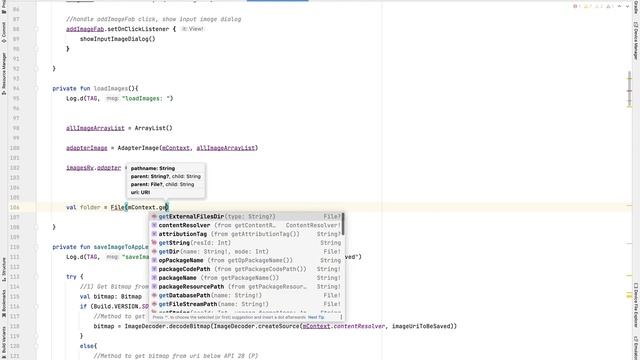Open the Commit tool window tab
This screenshot has width=640, height=360.
(x=4, y=33)
